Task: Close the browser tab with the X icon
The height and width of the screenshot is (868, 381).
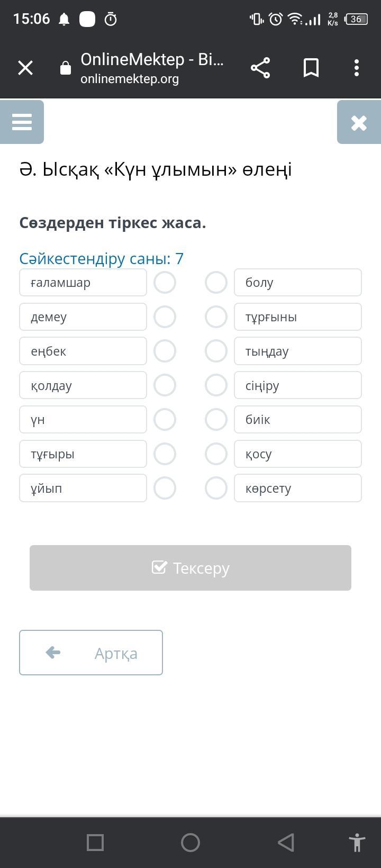Action: click(x=25, y=68)
